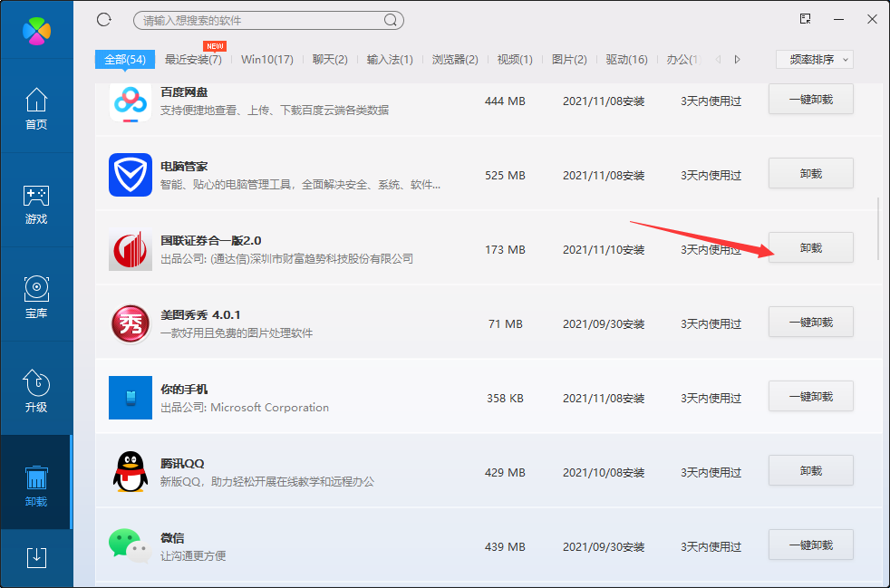The height and width of the screenshot is (588, 890).
Task: Open the feedback icon in title bar
Action: click(x=806, y=19)
